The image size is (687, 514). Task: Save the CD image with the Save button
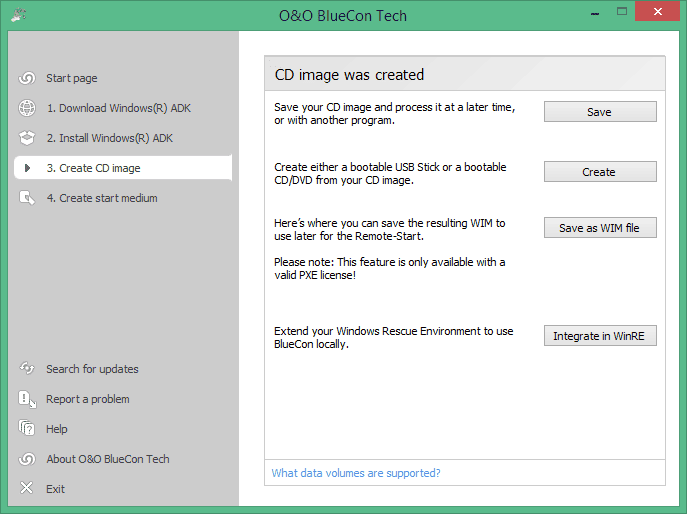click(x=600, y=112)
